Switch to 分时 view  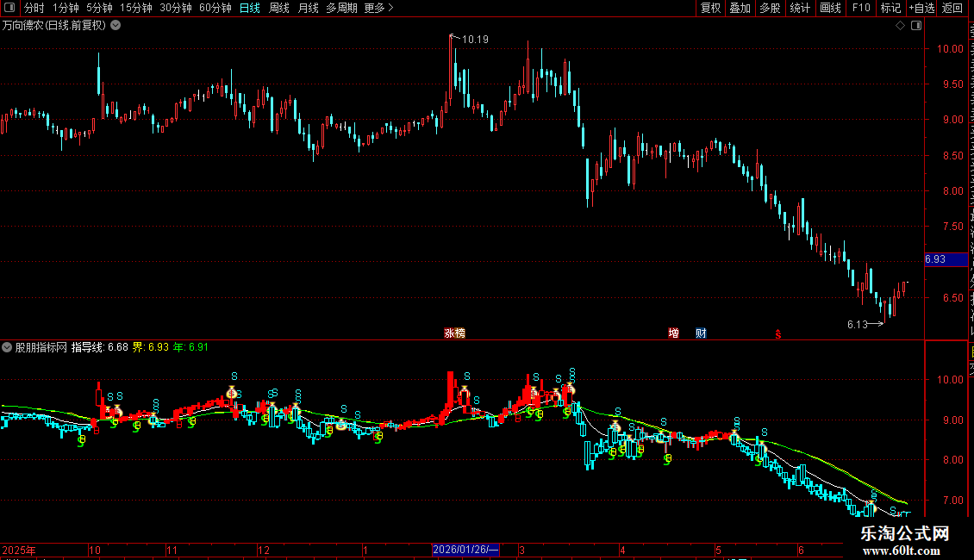coord(34,8)
